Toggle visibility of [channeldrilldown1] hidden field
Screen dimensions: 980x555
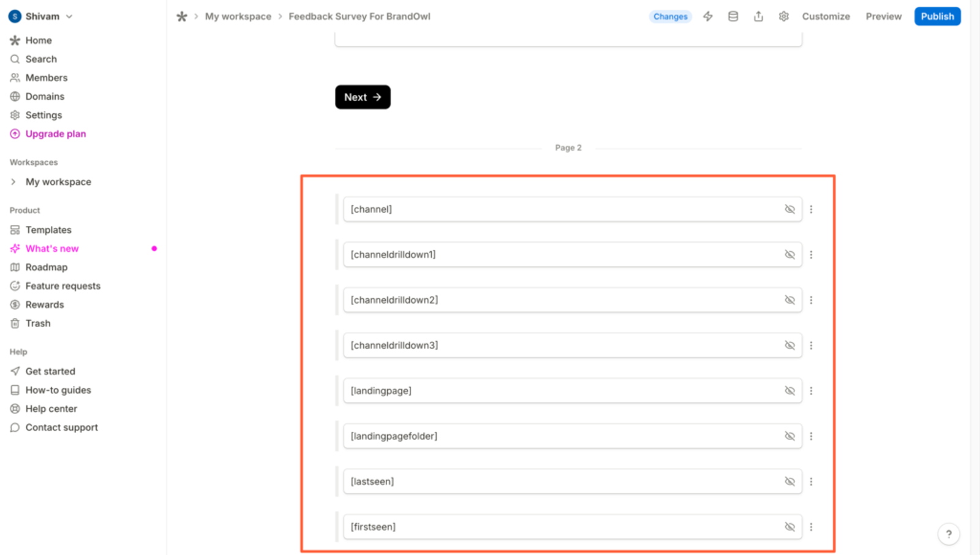790,255
